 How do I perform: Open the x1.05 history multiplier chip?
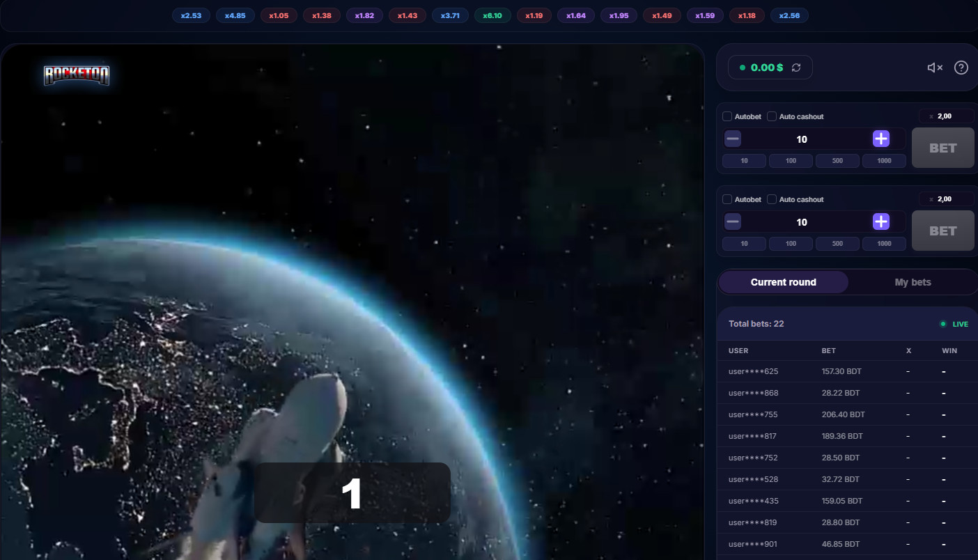(x=279, y=15)
